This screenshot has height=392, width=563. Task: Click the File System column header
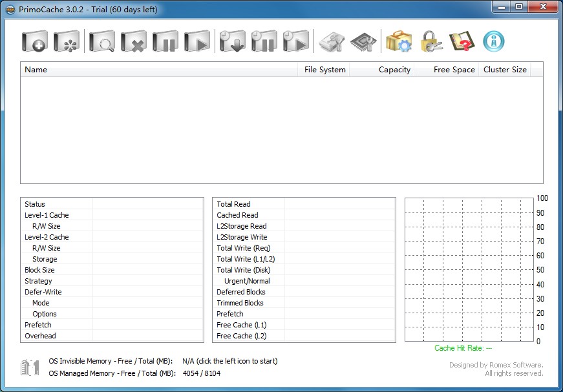324,70
